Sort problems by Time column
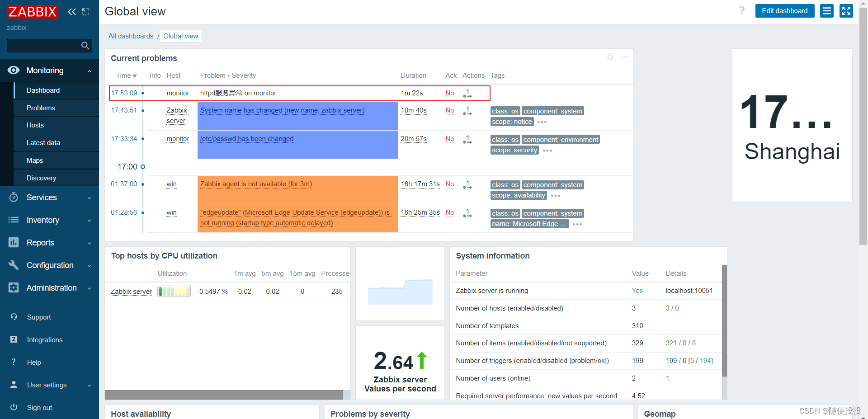 (126, 75)
